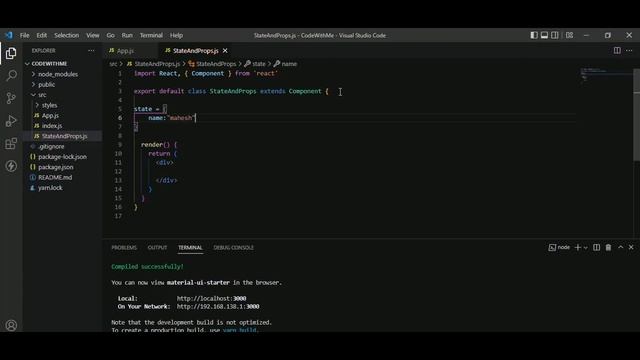Screen dimensions: 640x360
Task: Open editor More Actions ellipsis
Action: tap(629, 51)
